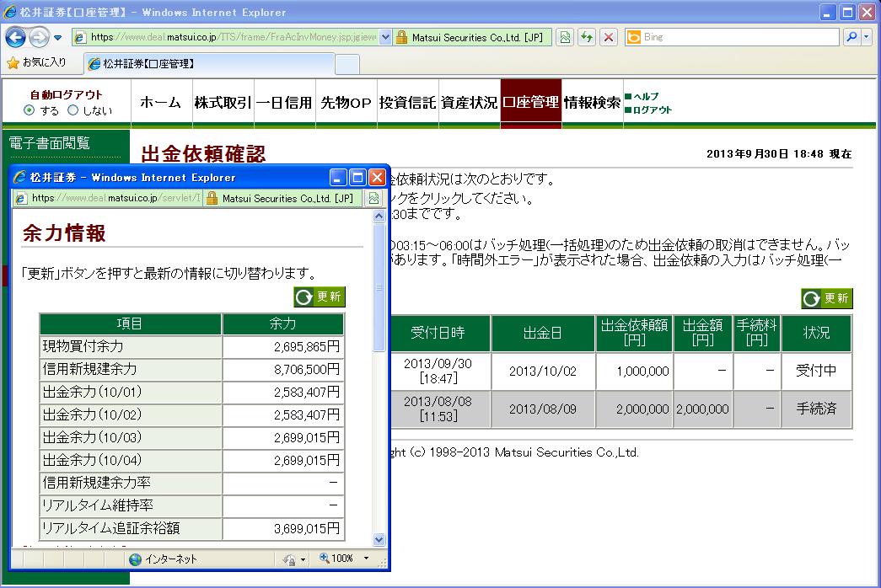
Task: Open the 投資信託 navigation menu
Action: coord(407,103)
